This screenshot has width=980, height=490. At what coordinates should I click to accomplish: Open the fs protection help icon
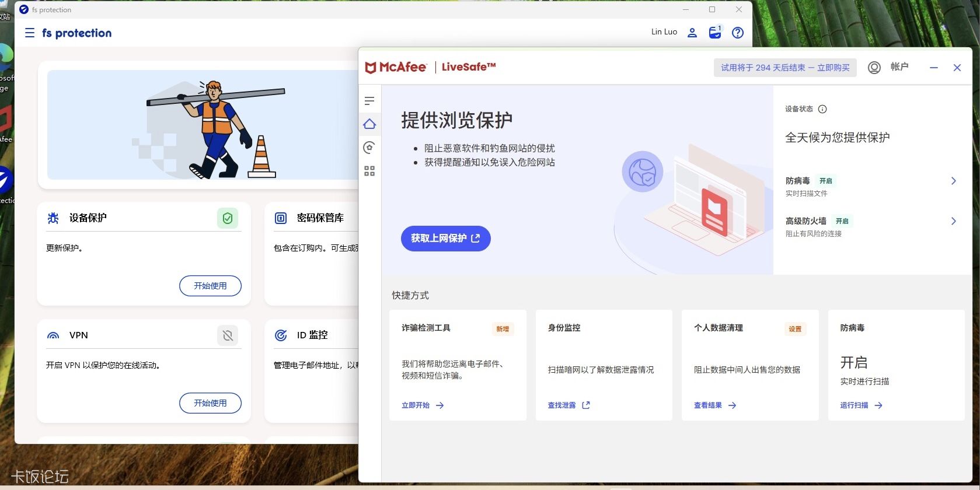(738, 33)
